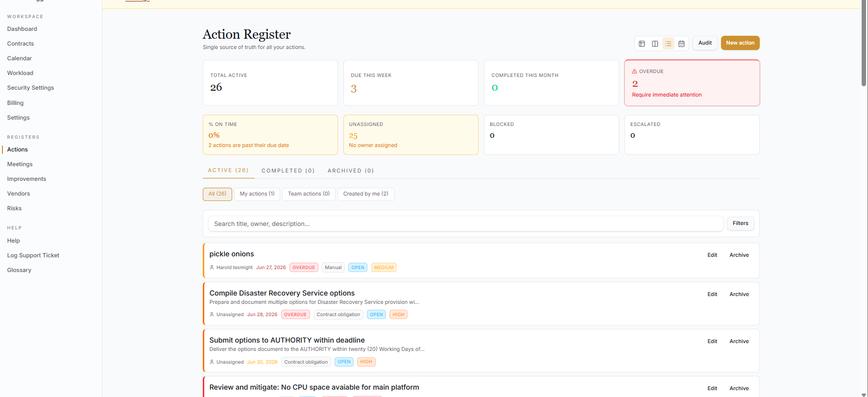Click the Due This Week stat card
Viewport: 868px width, 397px height.
tap(411, 83)
